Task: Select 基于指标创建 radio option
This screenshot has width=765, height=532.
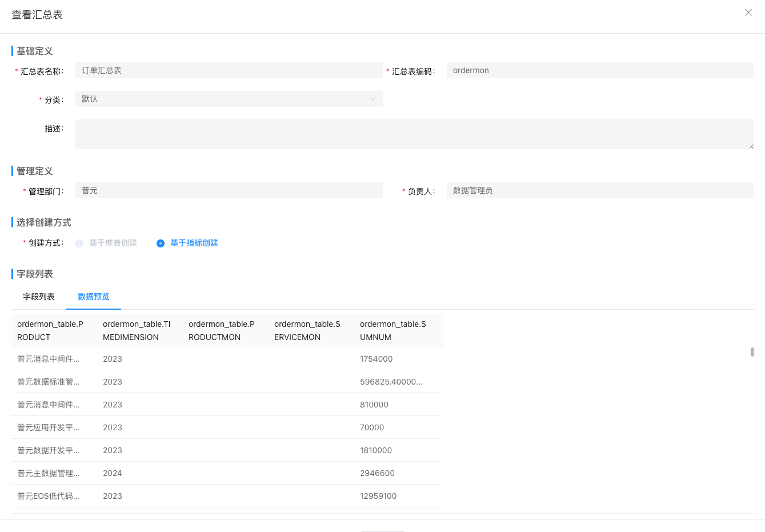Action: [x=161, y=243]
